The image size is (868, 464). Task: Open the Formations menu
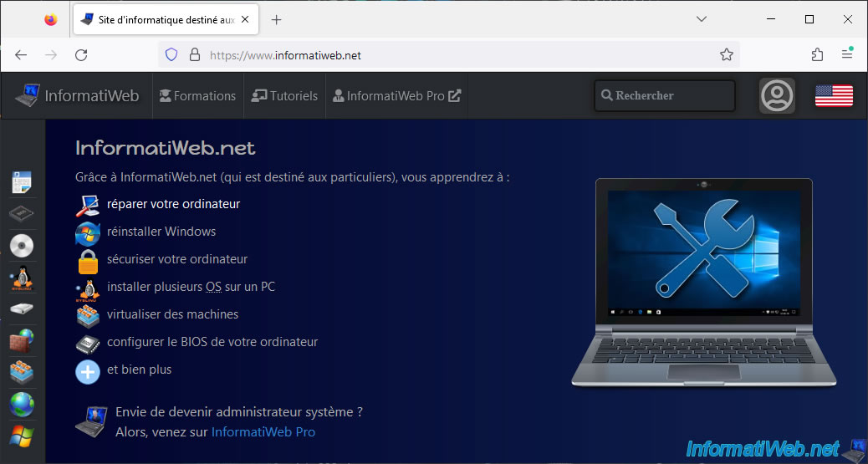tap(197, 96)
